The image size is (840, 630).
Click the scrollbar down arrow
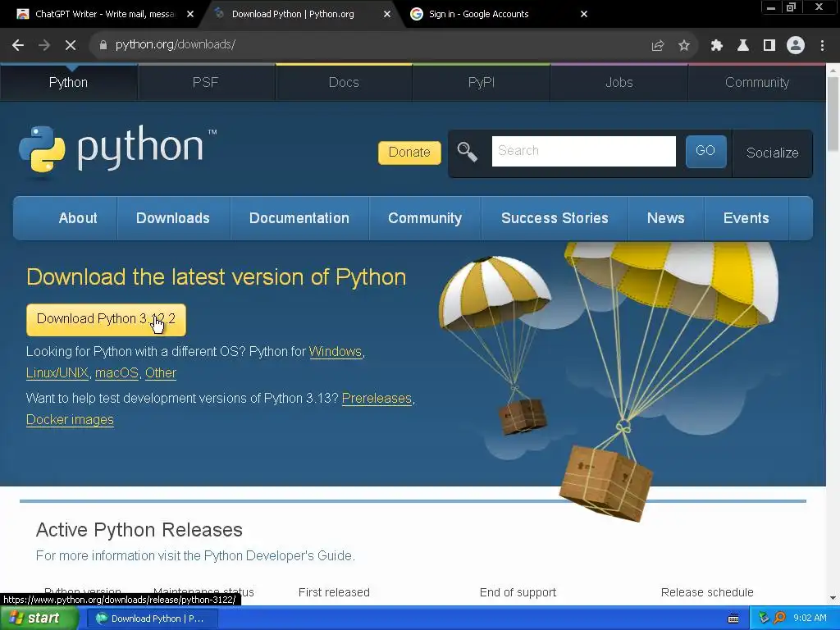[833, 598]
